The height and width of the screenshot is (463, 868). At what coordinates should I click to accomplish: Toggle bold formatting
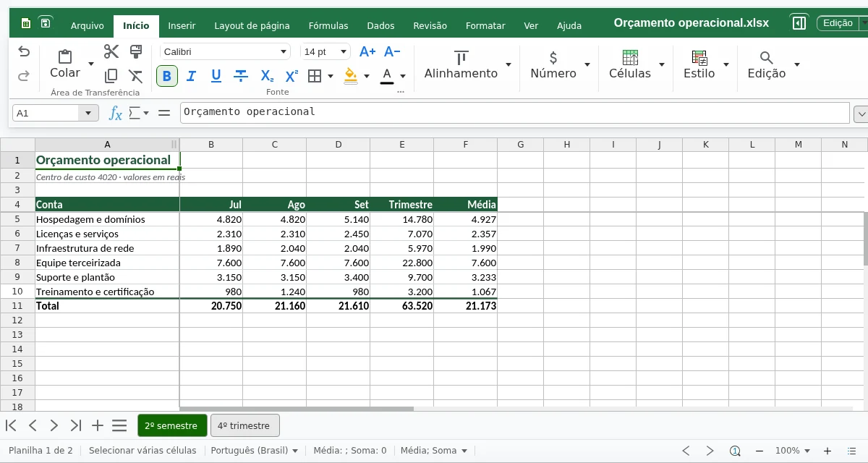tap(167, 75)
